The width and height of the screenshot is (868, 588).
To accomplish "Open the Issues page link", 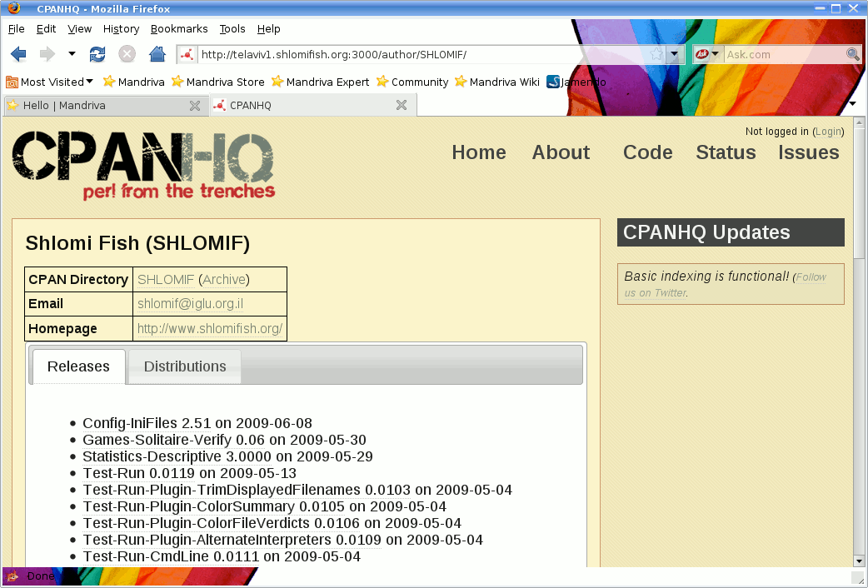I will [809, 152].
